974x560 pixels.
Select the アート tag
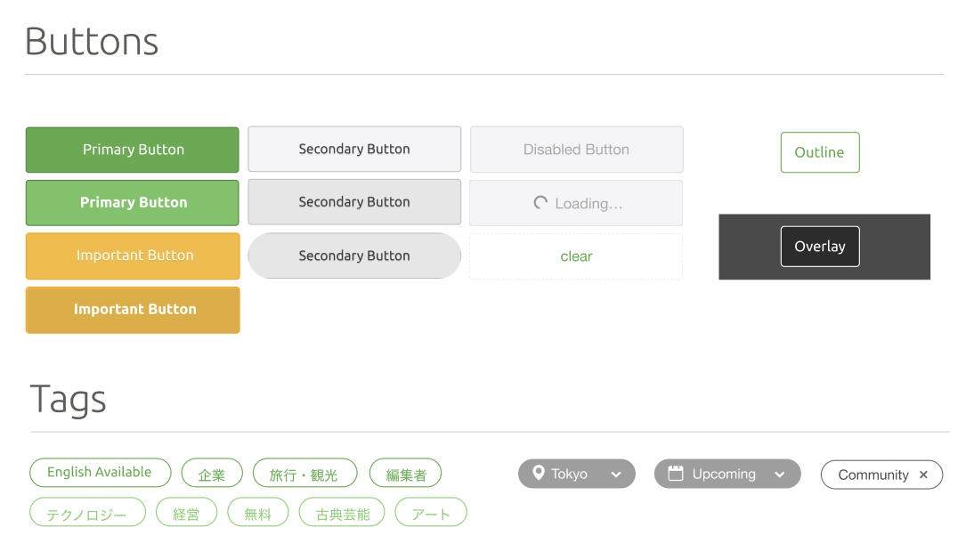pyautogui.click(x=431, y=512)
